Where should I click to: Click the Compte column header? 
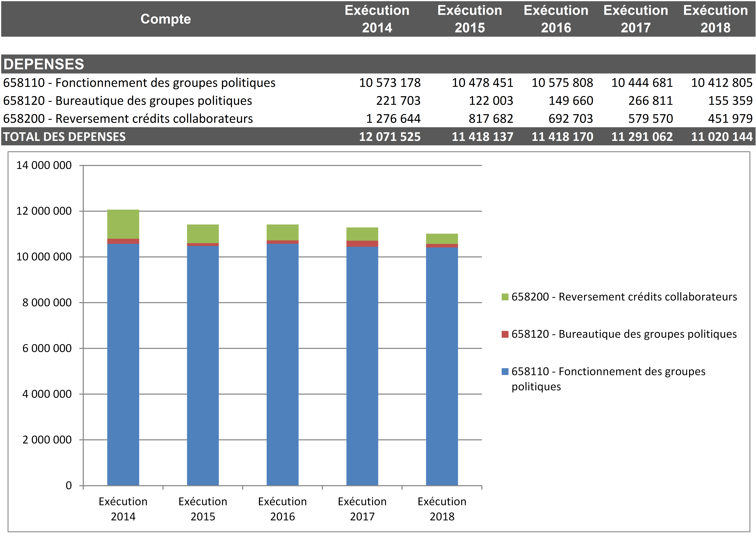tap(166, 19)
